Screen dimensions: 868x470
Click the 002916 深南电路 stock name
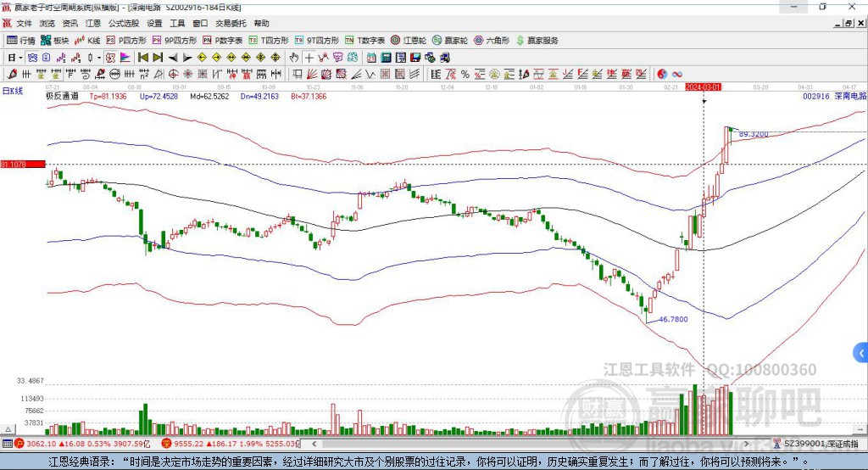click(834, 96)
